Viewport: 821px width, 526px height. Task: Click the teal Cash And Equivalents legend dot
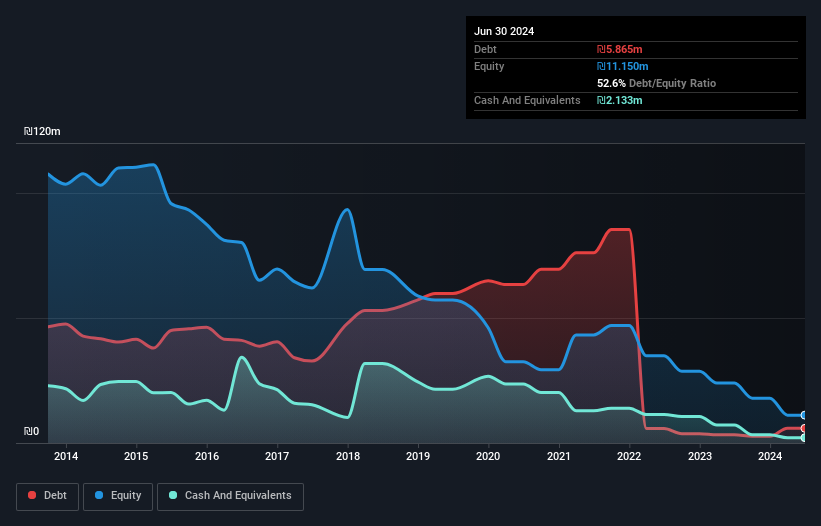click(x=173, y=495)
